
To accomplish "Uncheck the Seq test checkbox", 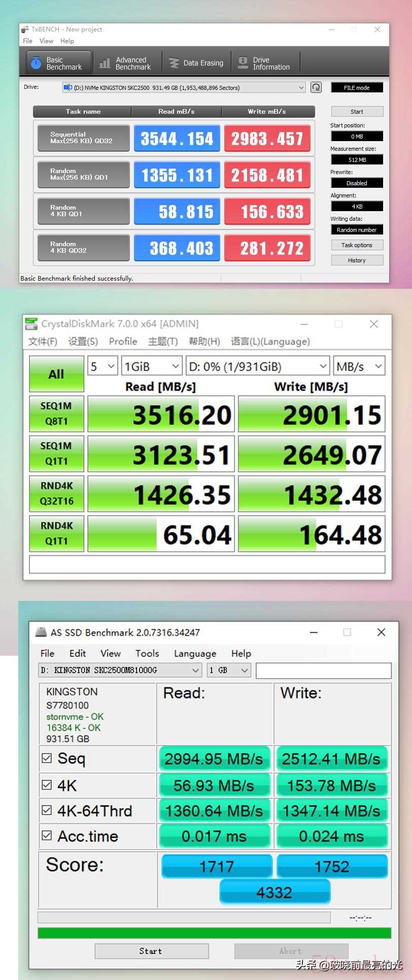I will click(47, 758).
